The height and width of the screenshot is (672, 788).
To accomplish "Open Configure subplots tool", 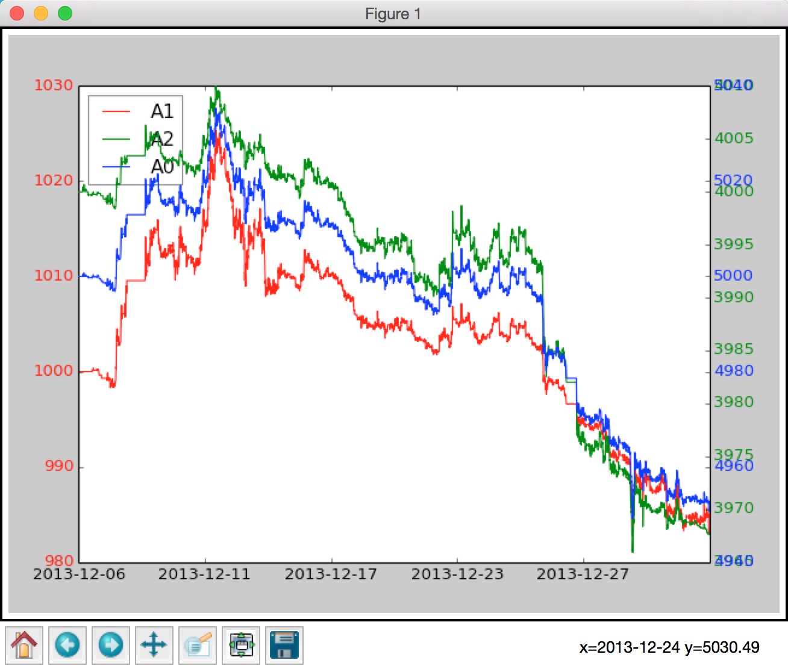I will (x=241, y=645).
